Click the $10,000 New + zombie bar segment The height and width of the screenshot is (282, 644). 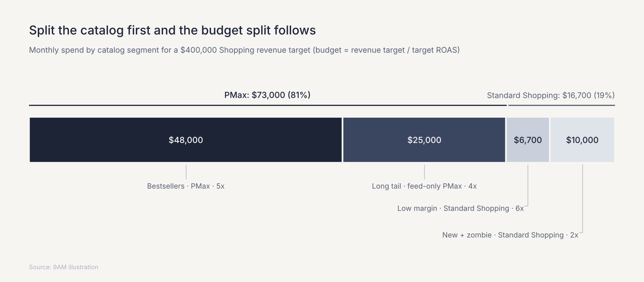pyautogui.click(x=582, y=140)
